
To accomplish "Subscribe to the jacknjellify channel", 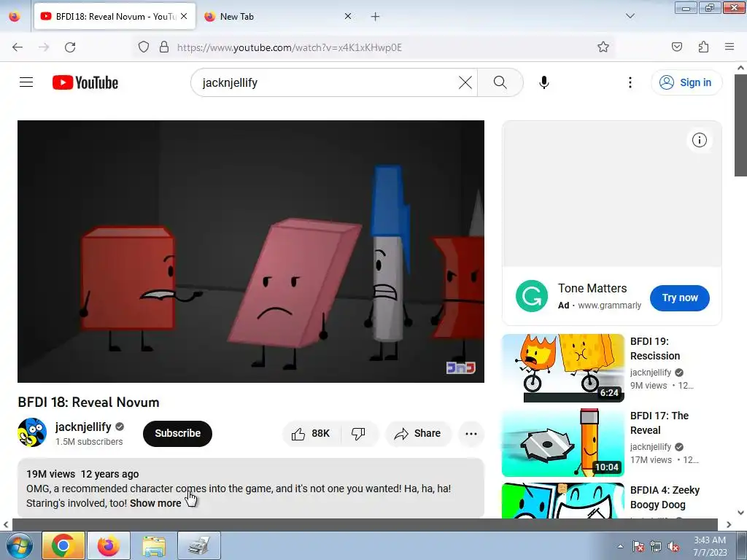I will (177, 433).
